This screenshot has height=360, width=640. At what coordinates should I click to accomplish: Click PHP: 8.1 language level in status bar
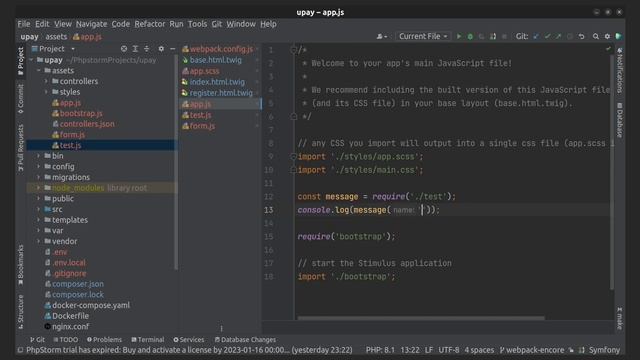click(380, 350)
